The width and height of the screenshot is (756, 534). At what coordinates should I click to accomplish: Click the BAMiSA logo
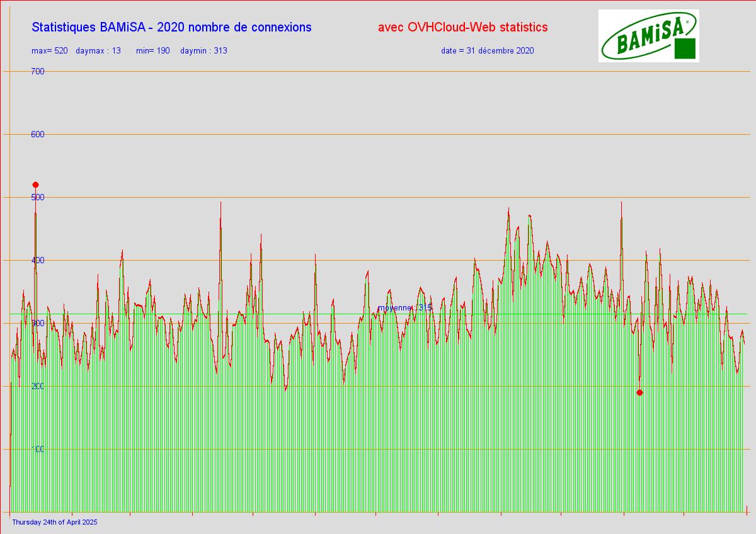(x=648, y=36)
